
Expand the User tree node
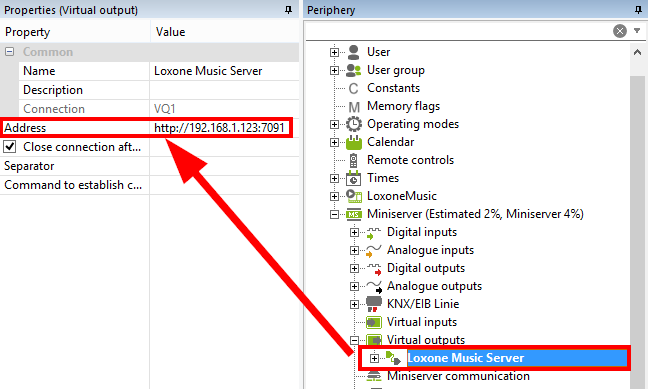coord(334,53)
